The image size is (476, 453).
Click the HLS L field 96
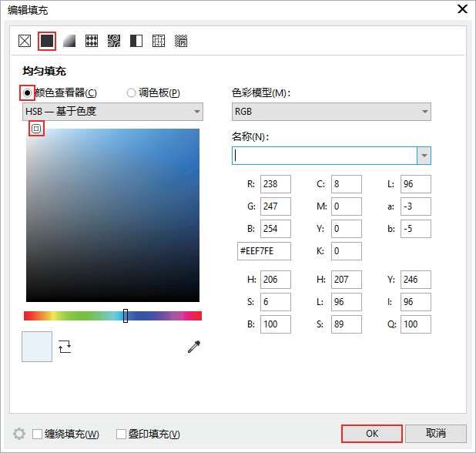click(347, 302)
